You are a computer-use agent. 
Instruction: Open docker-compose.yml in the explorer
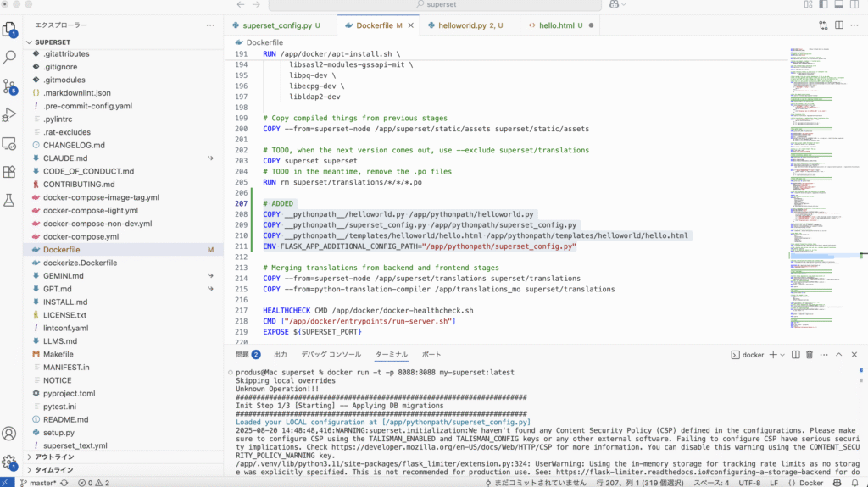tap(81, 236)
